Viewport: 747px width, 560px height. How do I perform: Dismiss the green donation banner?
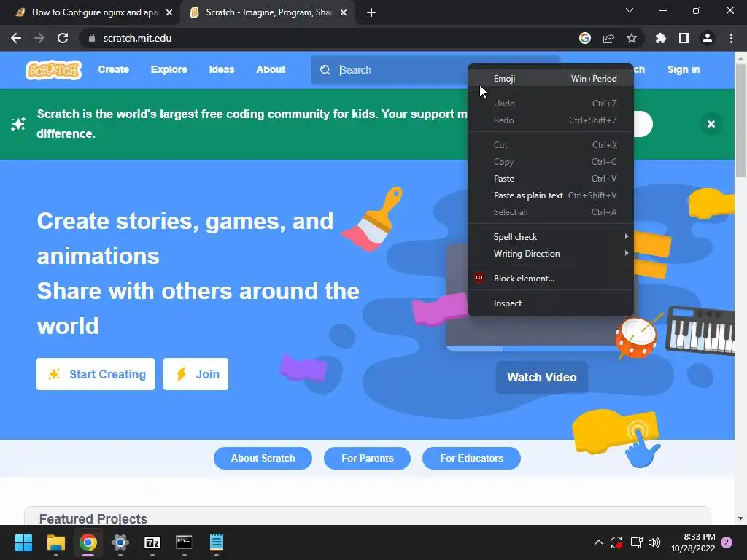tap(711, 124)
